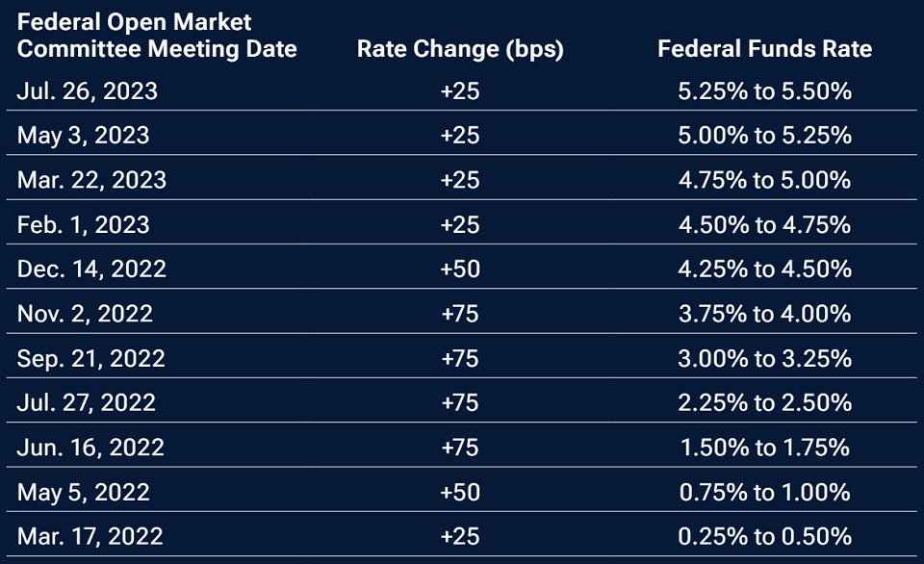Click the Mar. 22, 2023 meeting date

coord(92,180)
